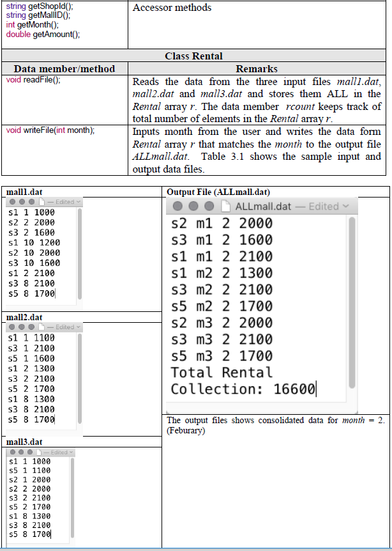Click the leftmost gray close dot of the ALLmall.dat window
The image size is (392, 551).
tap(177, 206)
